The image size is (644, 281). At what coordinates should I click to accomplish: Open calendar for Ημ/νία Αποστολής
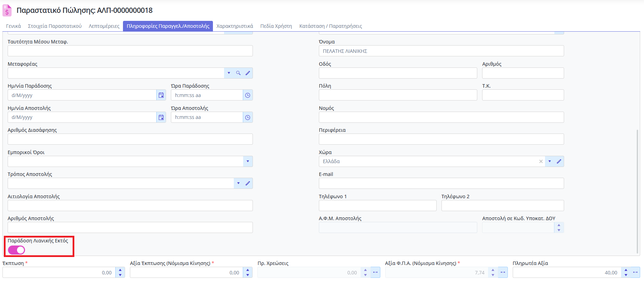[x=161, y=118]
